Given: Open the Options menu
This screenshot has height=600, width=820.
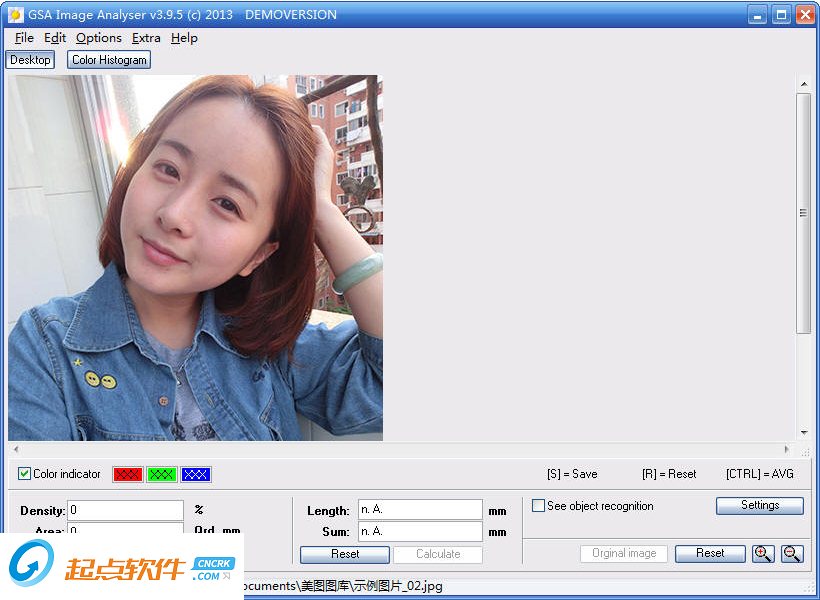Looking at the screenshot, I should coord(98,38).
